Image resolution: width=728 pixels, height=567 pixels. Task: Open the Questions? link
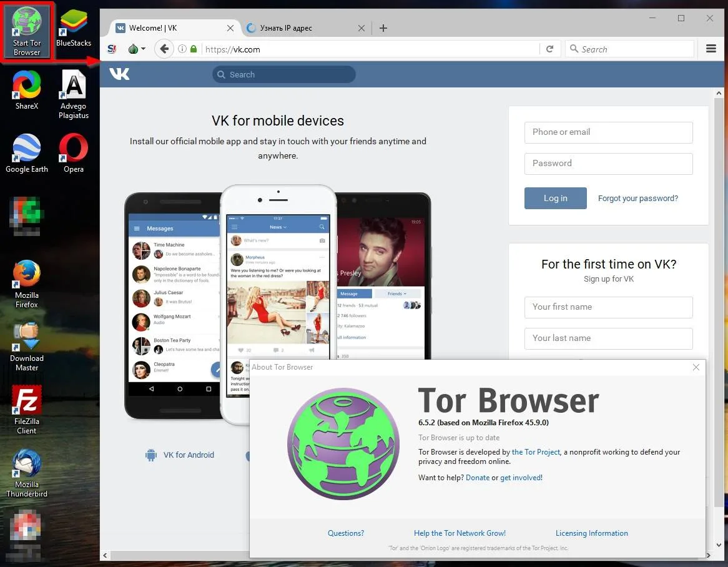[x=346, y=533]
